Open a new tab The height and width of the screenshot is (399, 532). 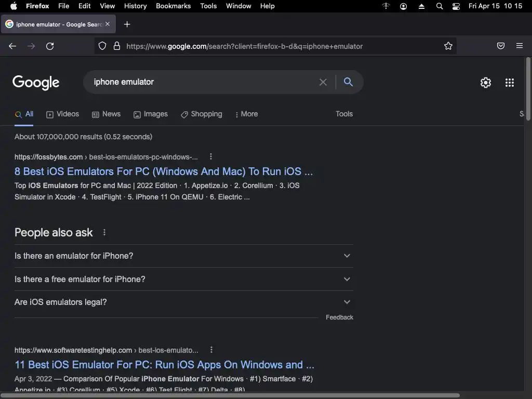tap(127, 24)
